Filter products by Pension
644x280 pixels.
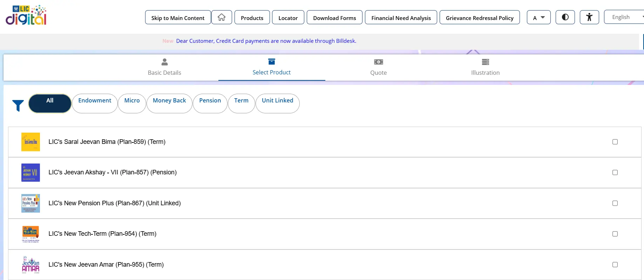click(210, 104)
